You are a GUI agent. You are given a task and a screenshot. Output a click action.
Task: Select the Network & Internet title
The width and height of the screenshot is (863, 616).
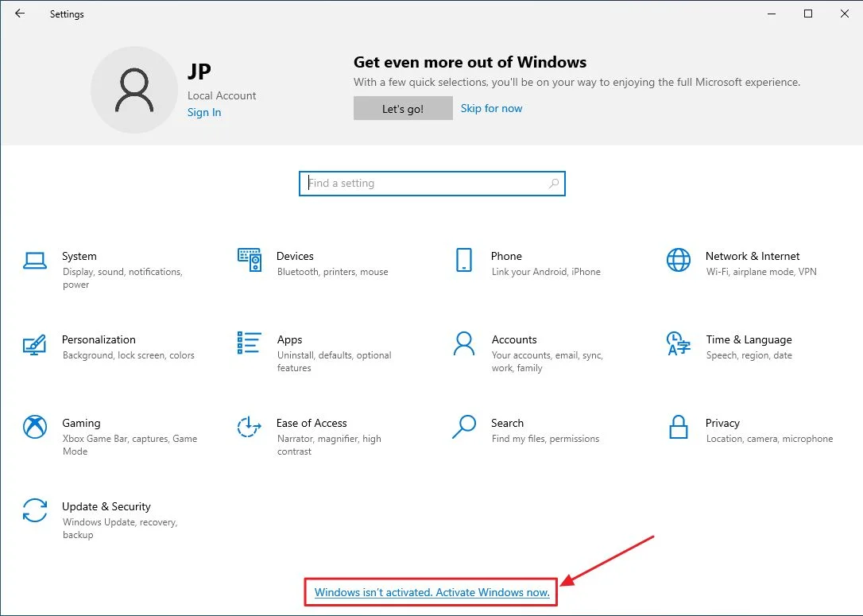click(x=753, y=256)
